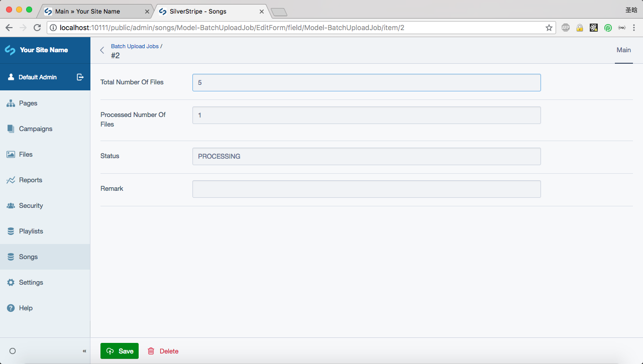Image resolution: width=643 pixels, height=364 pixels.
Task: Click the Default Admin user profile icon
Action: (x=11, y=77)
